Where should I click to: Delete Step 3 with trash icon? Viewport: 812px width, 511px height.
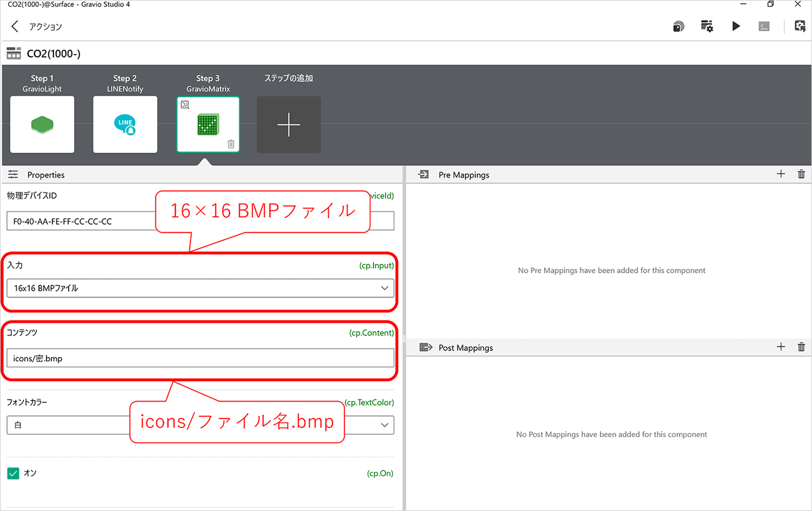coord(231,144)
